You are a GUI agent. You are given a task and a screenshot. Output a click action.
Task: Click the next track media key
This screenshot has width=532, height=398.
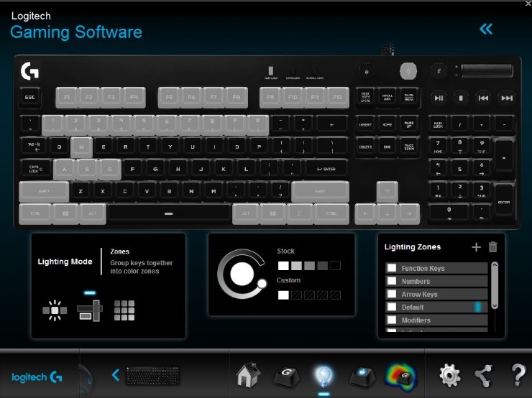tap(507, 98)
